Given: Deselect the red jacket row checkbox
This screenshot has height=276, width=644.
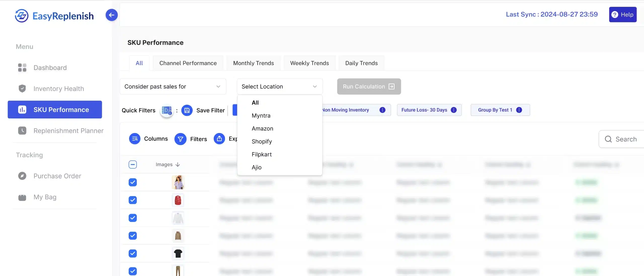Looking at the screenshot, I should pyautogui.click(x=133, y=200).
